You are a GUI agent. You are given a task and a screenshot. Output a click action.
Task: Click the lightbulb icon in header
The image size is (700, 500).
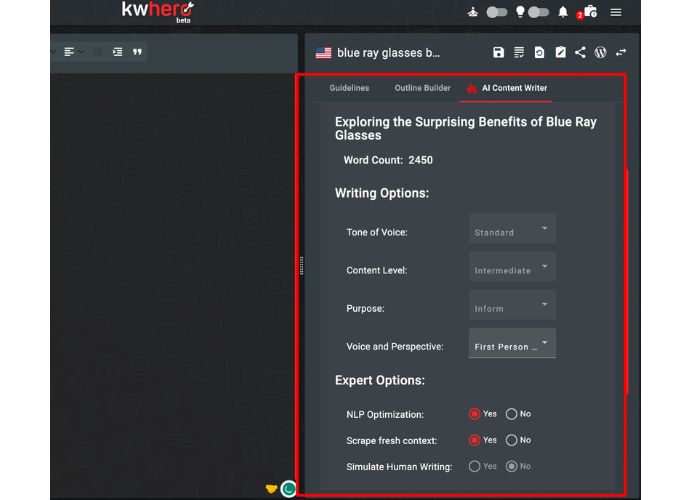(x=520, y=12)
